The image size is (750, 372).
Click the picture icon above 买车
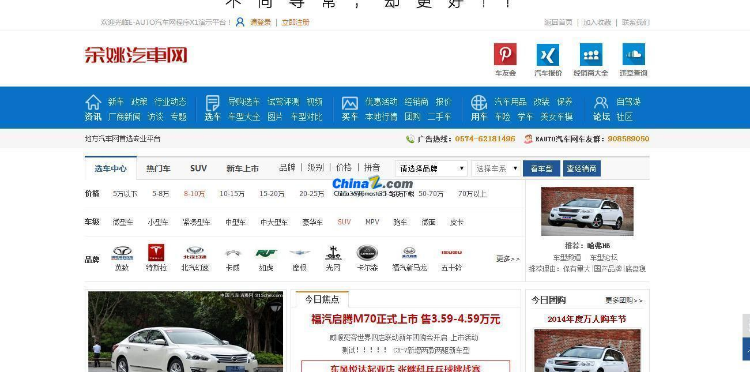coord(350,103)
